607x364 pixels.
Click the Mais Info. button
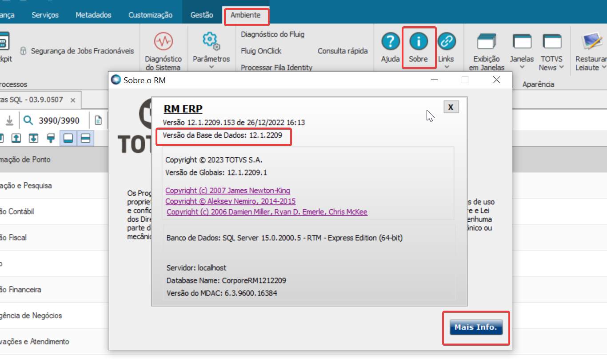tap(476, 327)
